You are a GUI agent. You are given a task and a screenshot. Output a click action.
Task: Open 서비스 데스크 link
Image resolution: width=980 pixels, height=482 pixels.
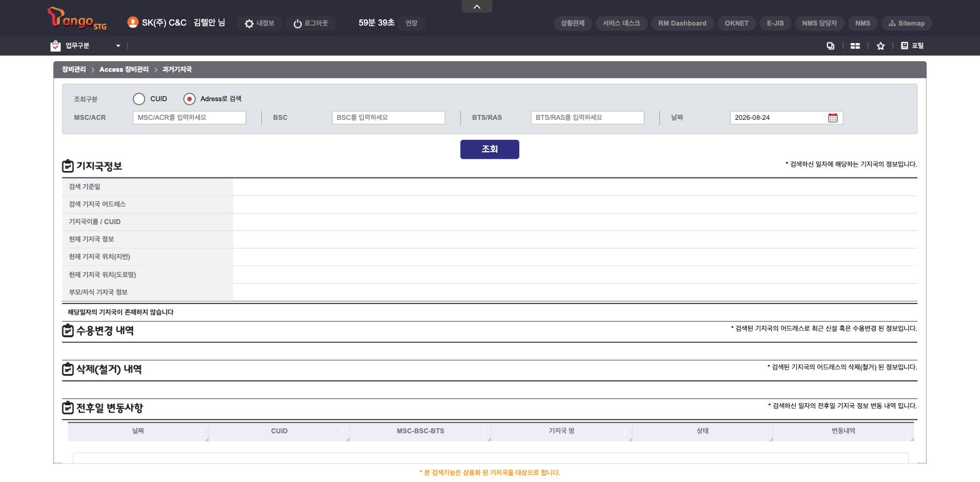click(621, 23)
